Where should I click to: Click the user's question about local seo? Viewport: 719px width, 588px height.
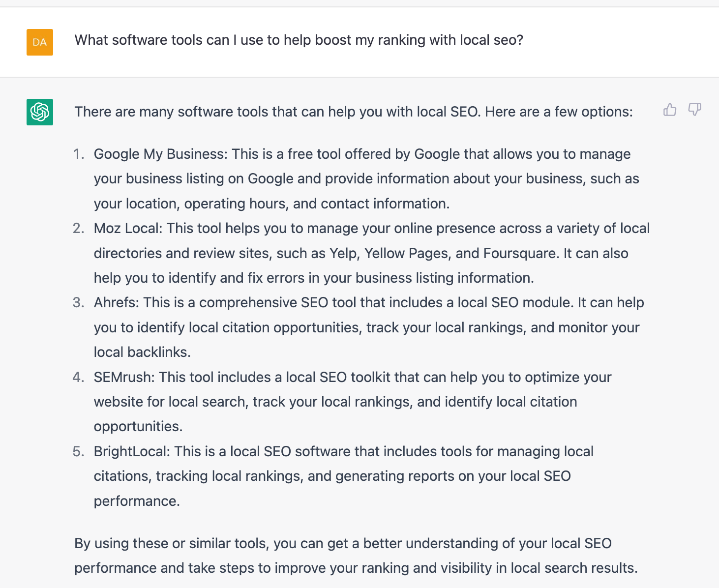[x=299, y=40]
